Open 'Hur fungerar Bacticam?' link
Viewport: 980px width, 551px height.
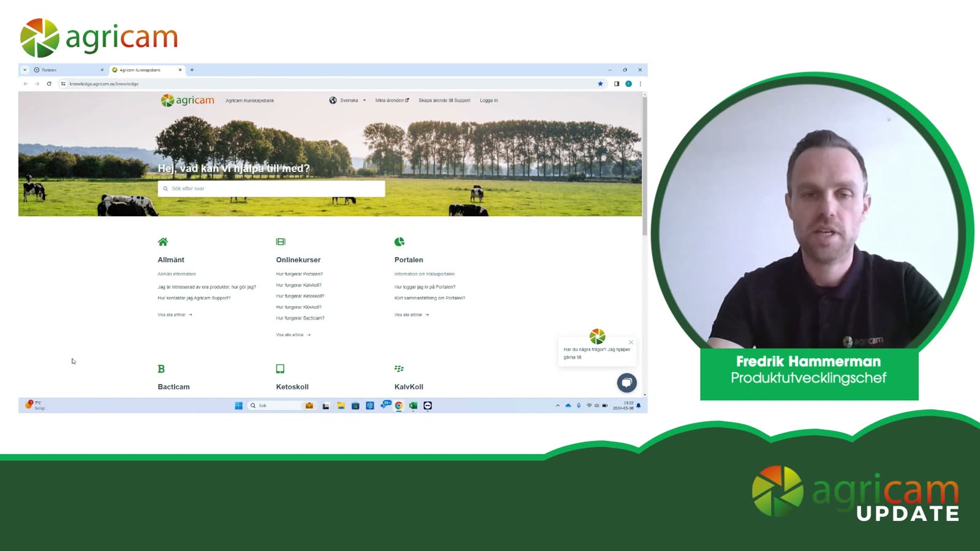click(x=301, y=318)
